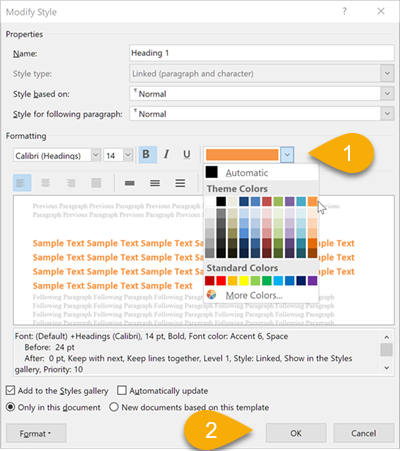The width and height of the screenshot is (400, 451).
Task: Pick standard orange color
Action: (233, 281)
